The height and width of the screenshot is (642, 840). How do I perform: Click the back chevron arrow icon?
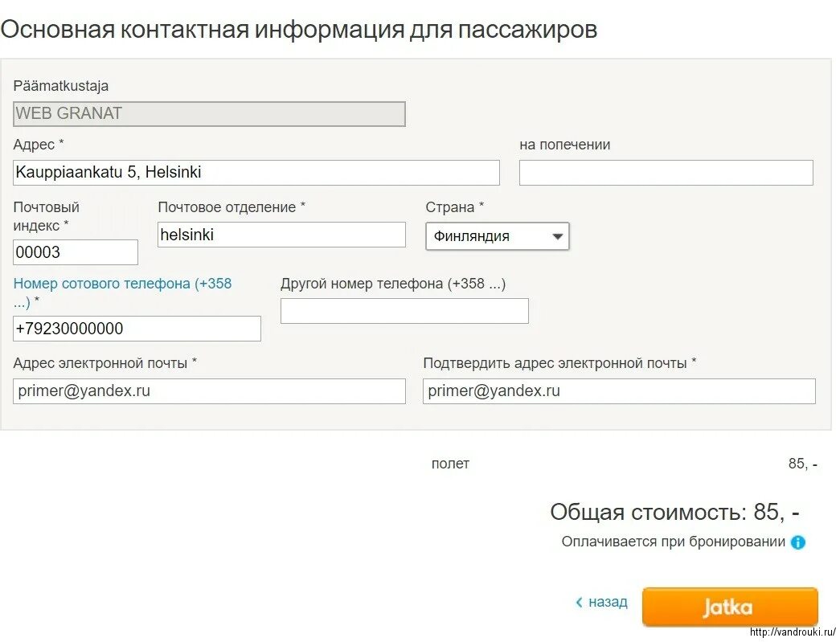point(578,603)
